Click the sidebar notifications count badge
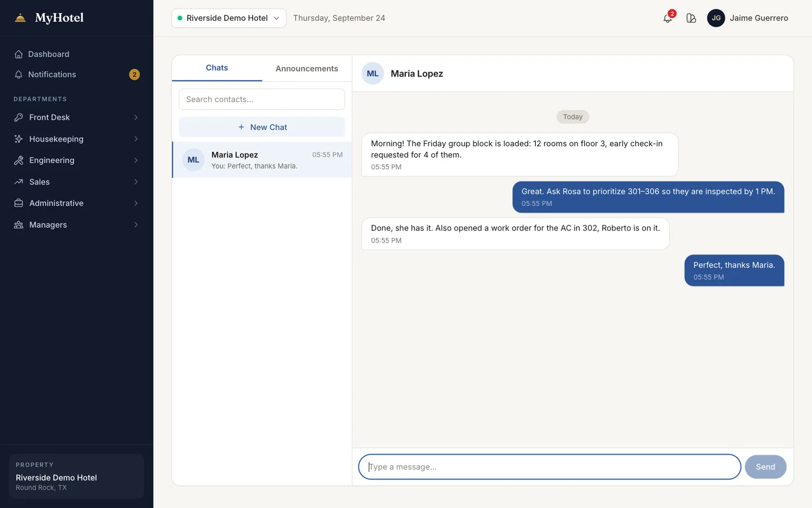 tap(134, 75)
